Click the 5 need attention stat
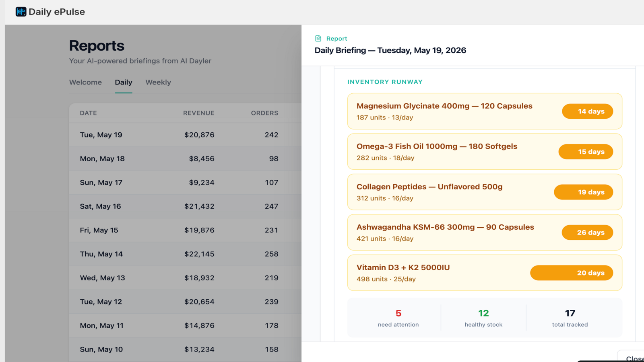This screenshot has height=362, width=644. pos(398,318)
